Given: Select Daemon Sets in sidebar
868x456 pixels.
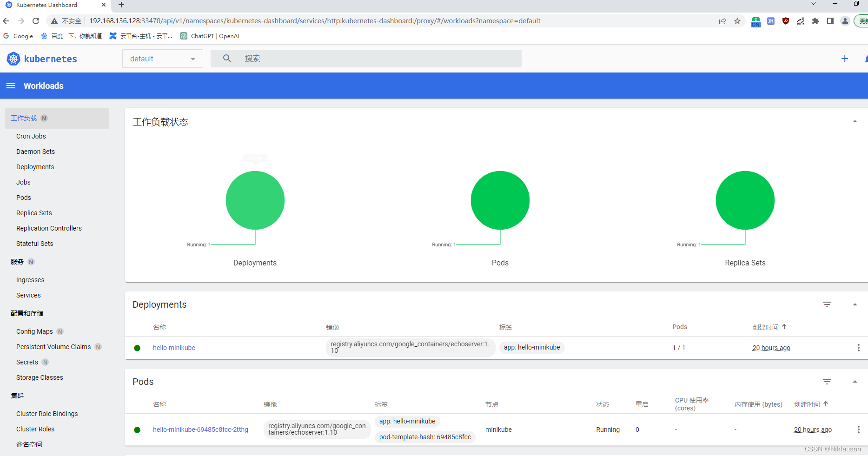Looking at the screenshot, I should pos(35,152).
